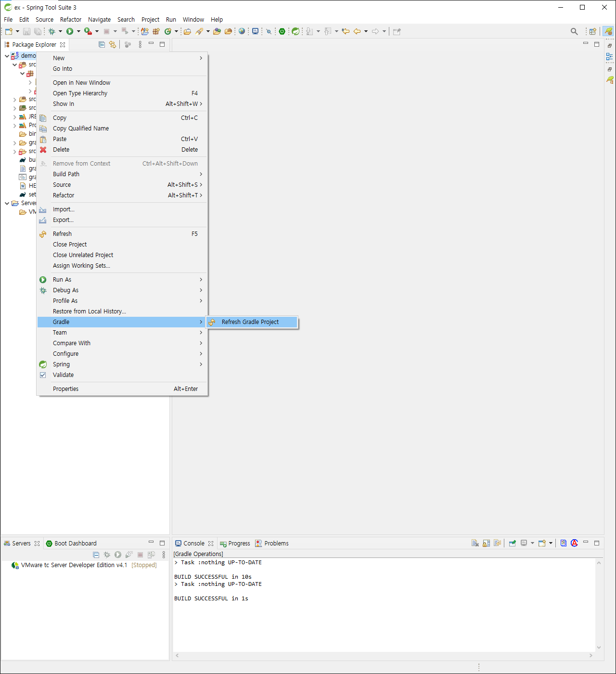Expand the JRE library node arrow
Viewport: 616px width, 674px height.
click(x=14, y=117)
